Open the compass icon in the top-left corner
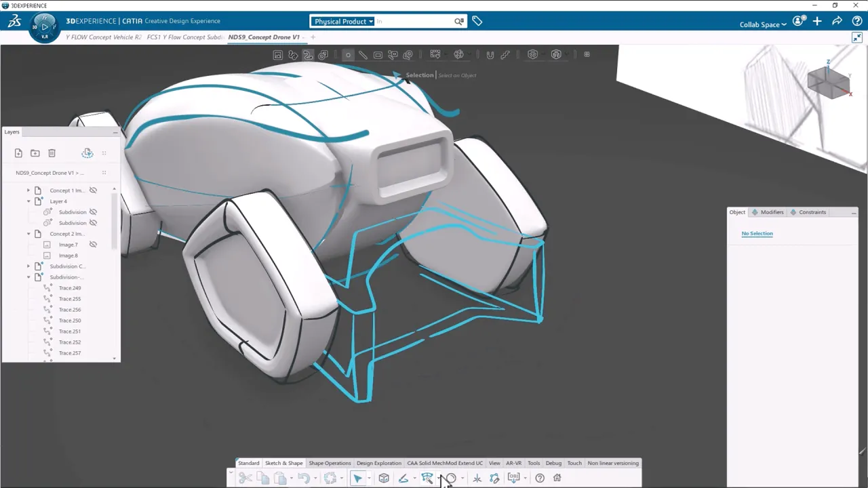The image size is (868, 488). (x=44, y=27)
